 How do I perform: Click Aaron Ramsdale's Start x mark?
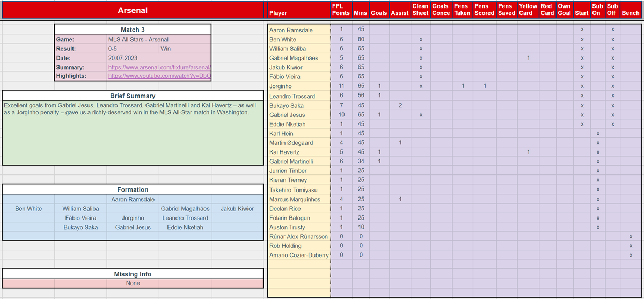pyautogui.click(x=582, y=30)
